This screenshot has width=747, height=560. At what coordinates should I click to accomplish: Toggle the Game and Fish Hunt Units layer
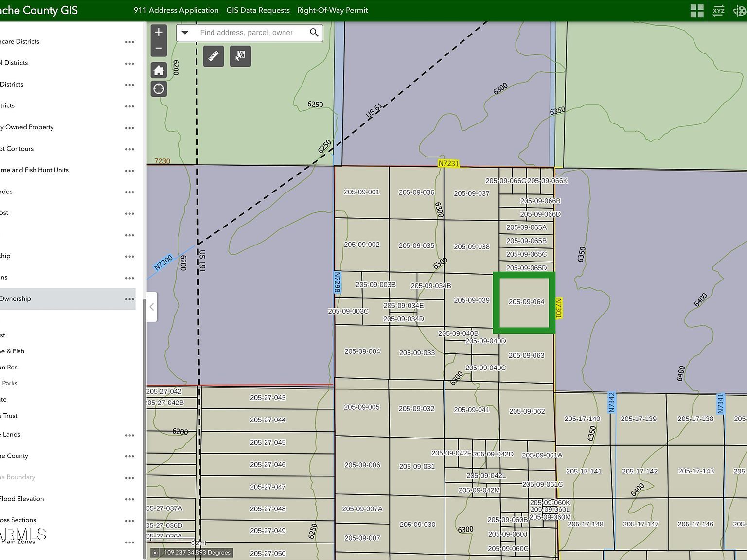tap(35, 170)
